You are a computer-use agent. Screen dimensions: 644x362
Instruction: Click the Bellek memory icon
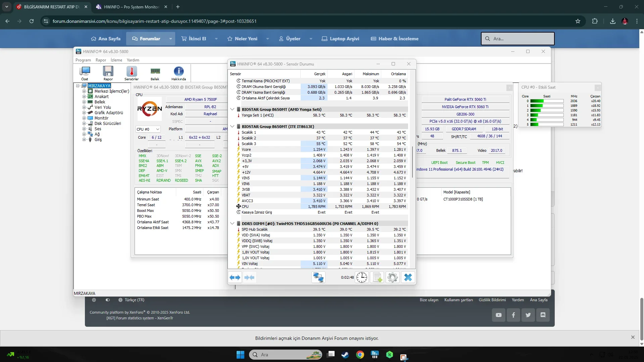coord(155,72)
